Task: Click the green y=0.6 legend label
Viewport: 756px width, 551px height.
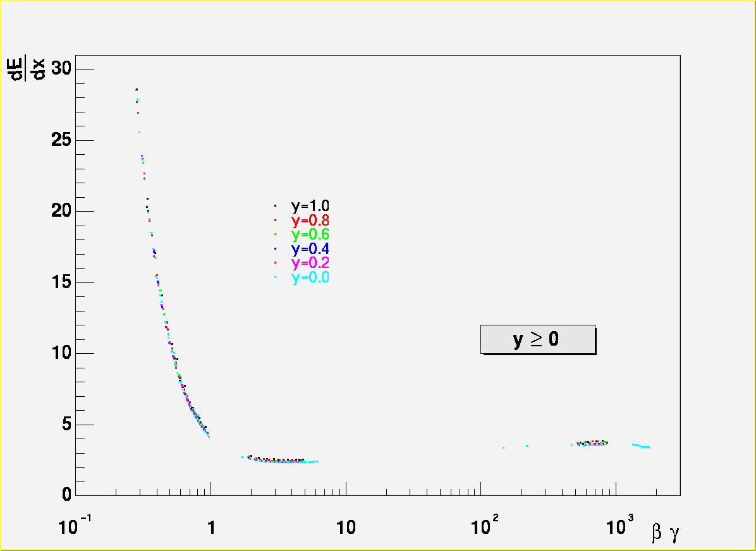Action: click(309, 235)
